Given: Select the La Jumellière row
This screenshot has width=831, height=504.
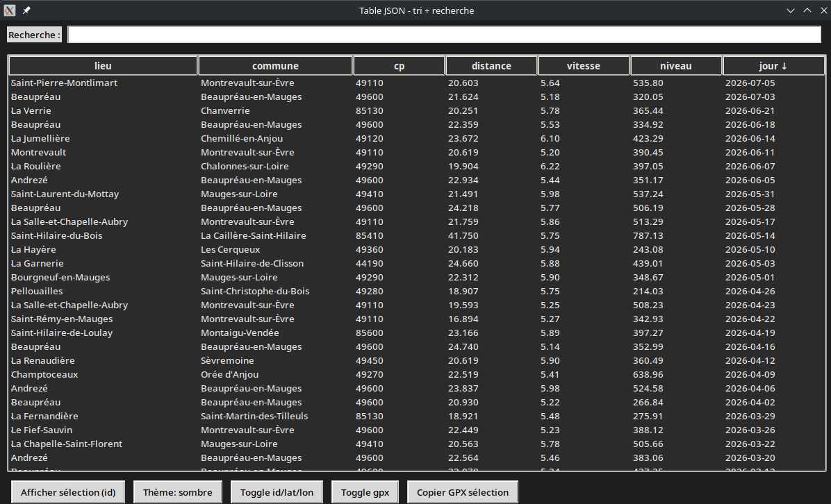Looking at the screenshot, I should pyautogui.click(x=417, y=139).
